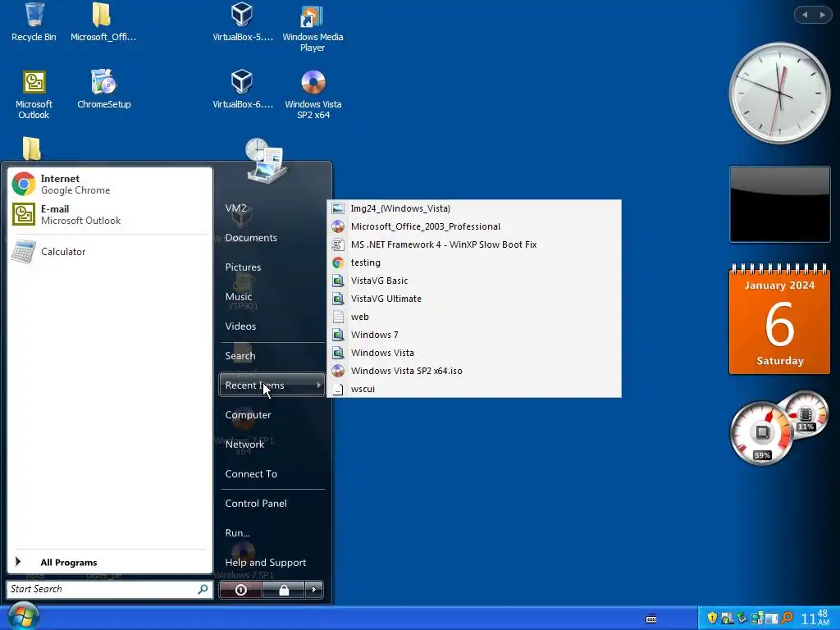Click the power button in Start menu
The width and height of the screenshot is (840, 630).
(x=240, y=590)
